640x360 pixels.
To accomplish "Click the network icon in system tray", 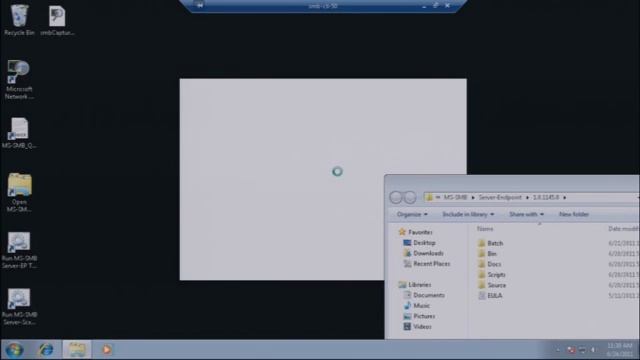I will point(582,350).
